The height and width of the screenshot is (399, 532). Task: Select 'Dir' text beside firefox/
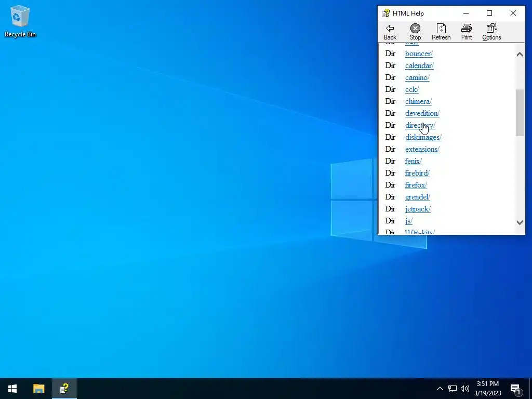coord(390,185)
